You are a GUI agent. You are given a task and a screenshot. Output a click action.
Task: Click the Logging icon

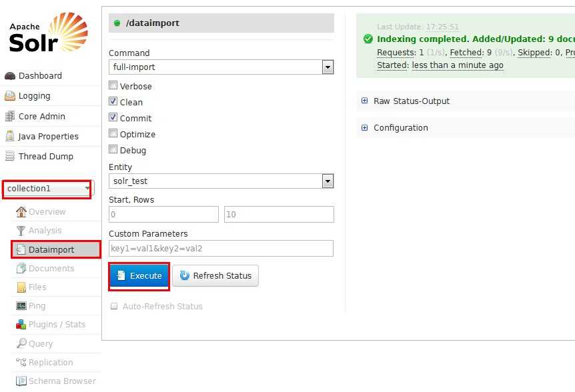10,96
